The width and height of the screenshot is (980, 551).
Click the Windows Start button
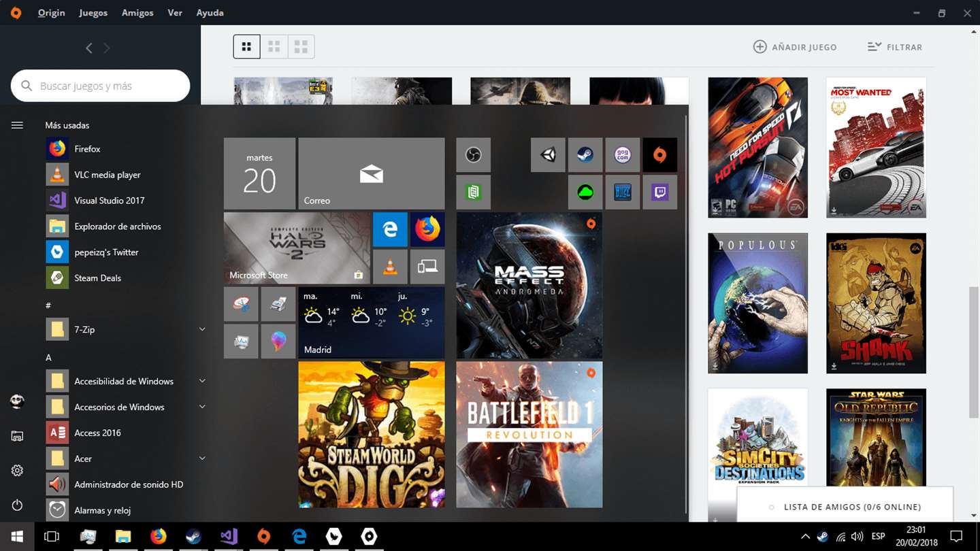pyautogui.click(x=17, y=537)
